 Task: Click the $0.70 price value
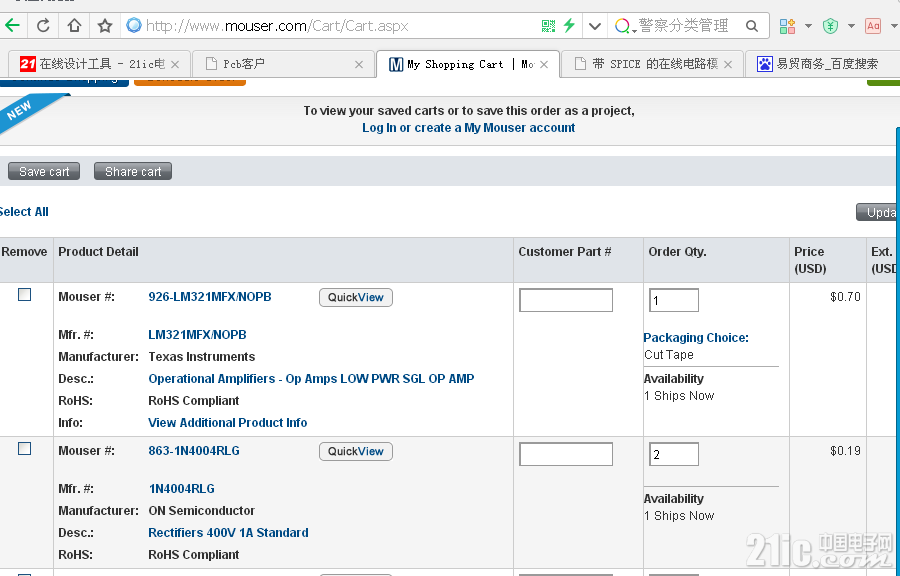(x=845, y=297)
